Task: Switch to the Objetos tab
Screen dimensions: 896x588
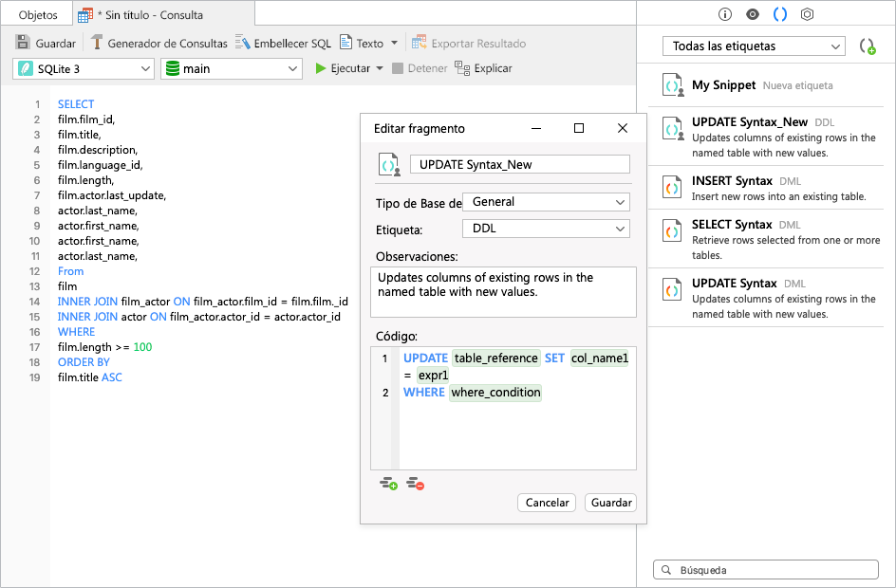Action: 39,15
